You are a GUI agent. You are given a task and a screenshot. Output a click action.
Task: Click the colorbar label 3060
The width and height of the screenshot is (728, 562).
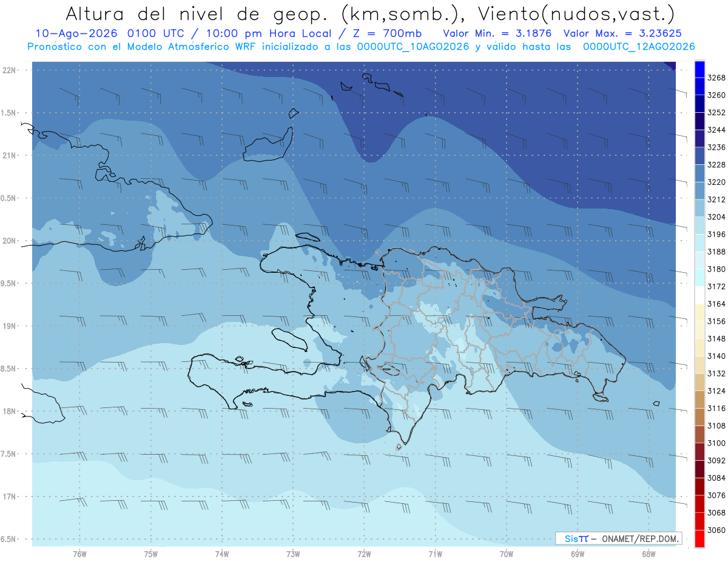[x=716, y=530]
